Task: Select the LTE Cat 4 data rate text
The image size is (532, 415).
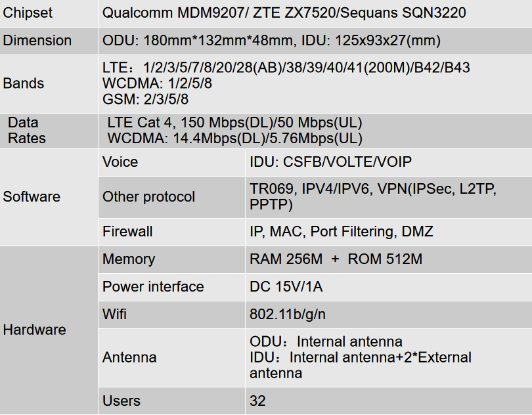Action: click(x=234, y=123)
